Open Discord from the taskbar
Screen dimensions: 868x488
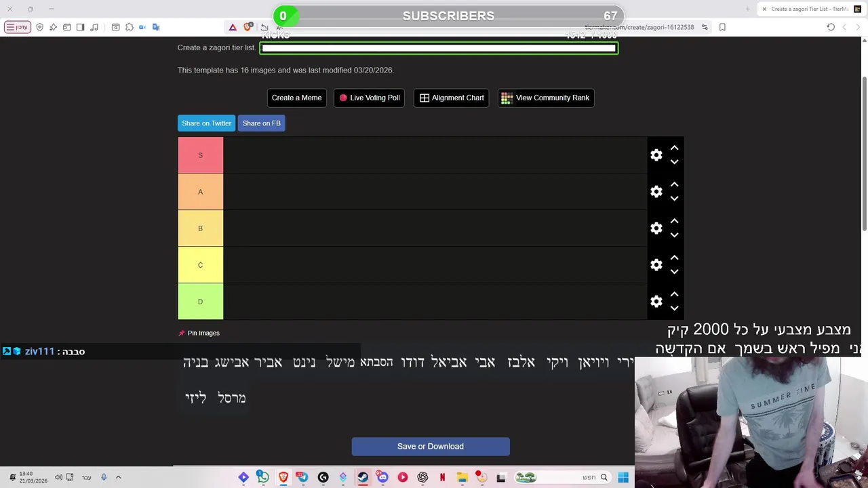click(382, 477)
